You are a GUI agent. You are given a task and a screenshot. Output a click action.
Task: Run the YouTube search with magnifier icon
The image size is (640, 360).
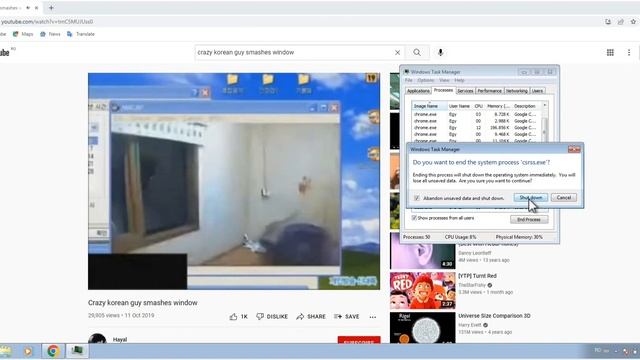417,52
